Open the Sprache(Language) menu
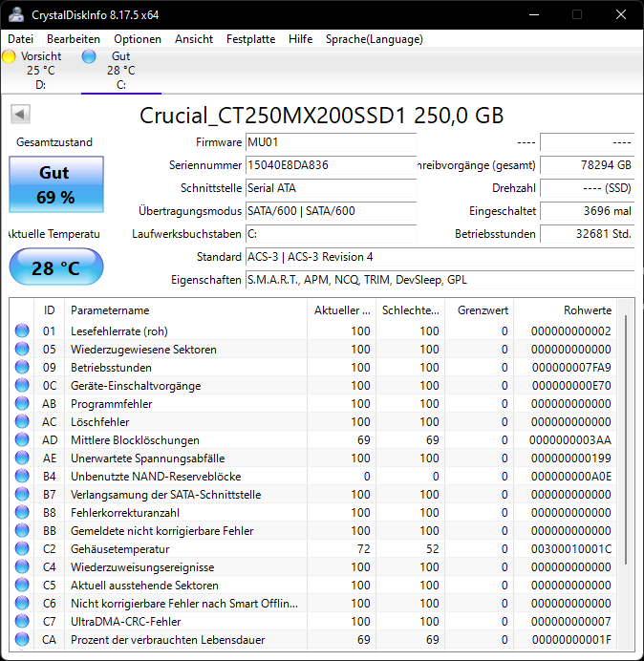Screen dimensions: 644x661 pos(375,39)
